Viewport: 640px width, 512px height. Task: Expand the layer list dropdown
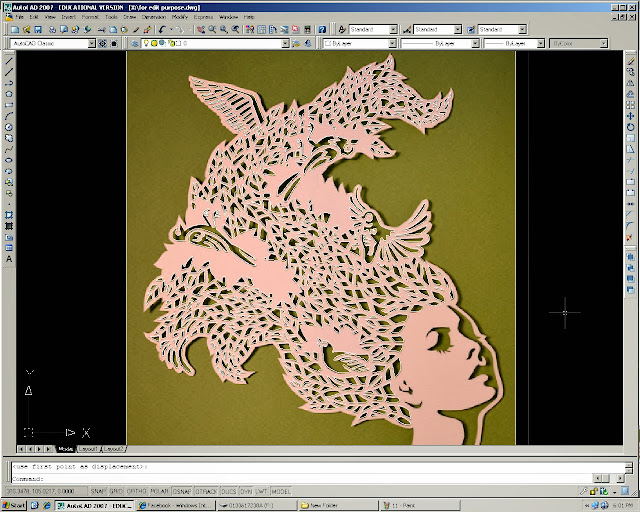pos(285,43)
